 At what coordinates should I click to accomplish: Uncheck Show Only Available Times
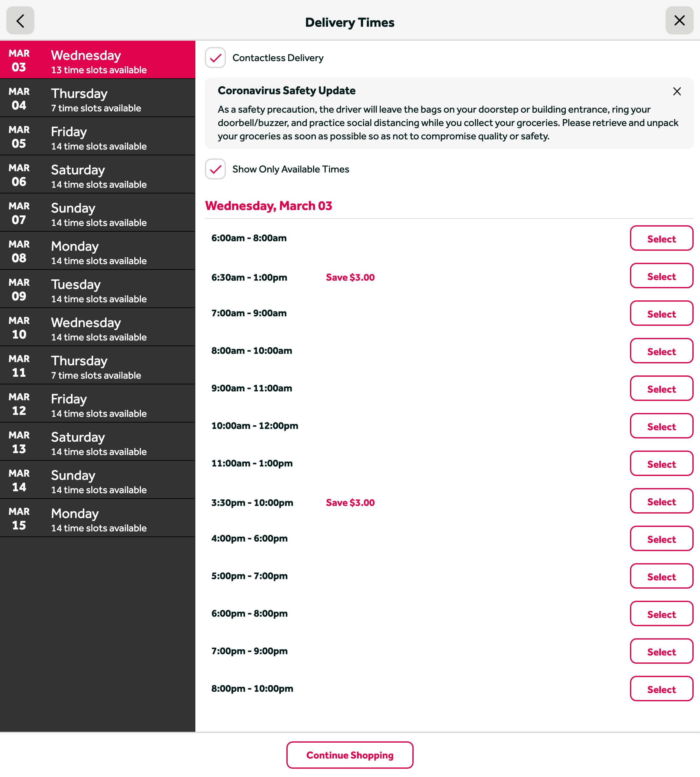(215, 169)
